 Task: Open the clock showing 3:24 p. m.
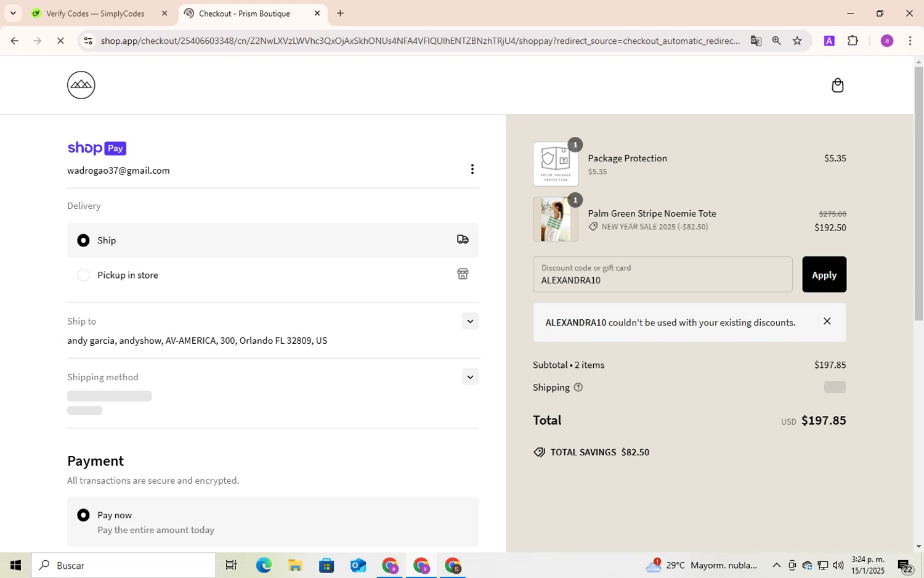[x=867, y=565]
